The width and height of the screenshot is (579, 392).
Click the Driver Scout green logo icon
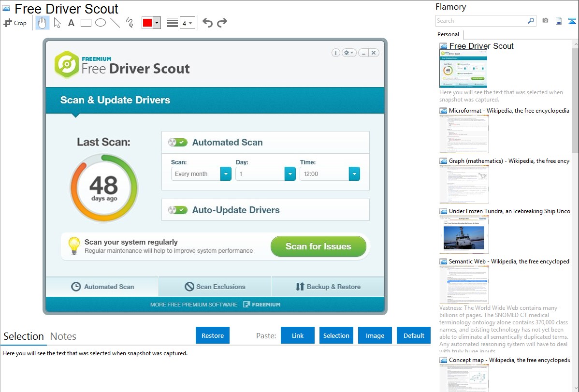coord(67,64)
